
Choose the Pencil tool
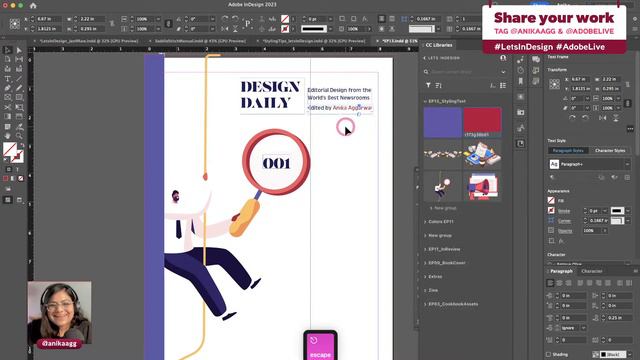coord(19,88)
